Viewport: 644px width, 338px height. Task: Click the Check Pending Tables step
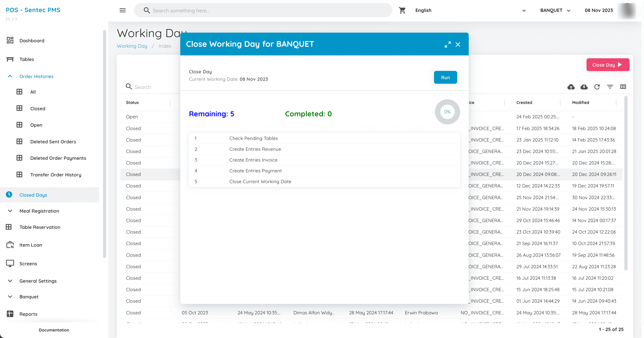[324, 138]
